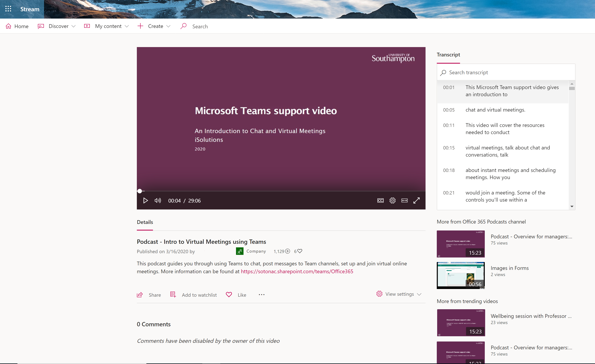This screenshot has height=364, width=595.
Task: Toggle theater mode icon
Action: tap(405, 200)
